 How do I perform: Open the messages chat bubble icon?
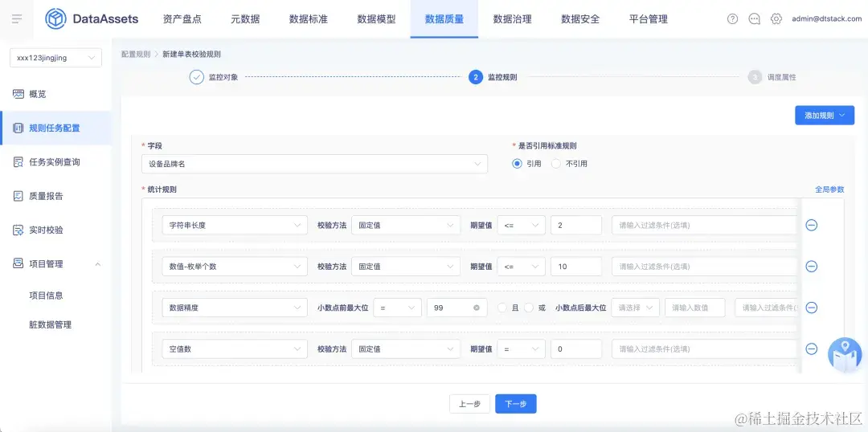(754, 18)
